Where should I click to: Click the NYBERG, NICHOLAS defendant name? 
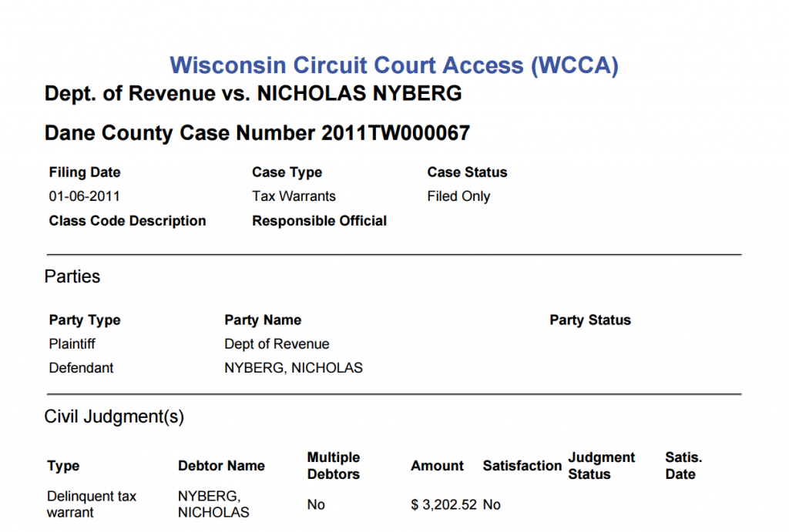294,368
